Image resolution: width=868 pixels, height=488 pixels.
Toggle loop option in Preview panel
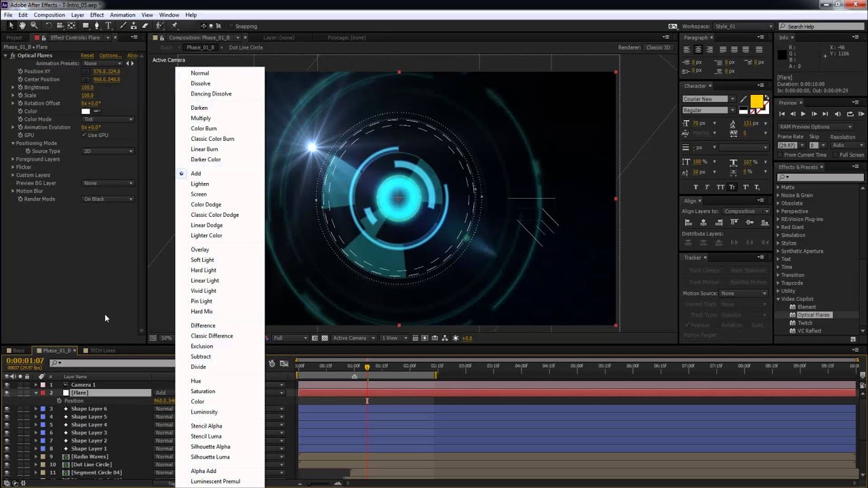tap(850, 114)
